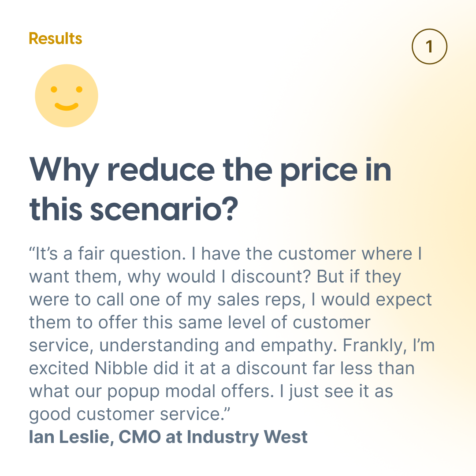
Task: Click the phrase "sales reps" in the quote
Action: coord(261,300)
